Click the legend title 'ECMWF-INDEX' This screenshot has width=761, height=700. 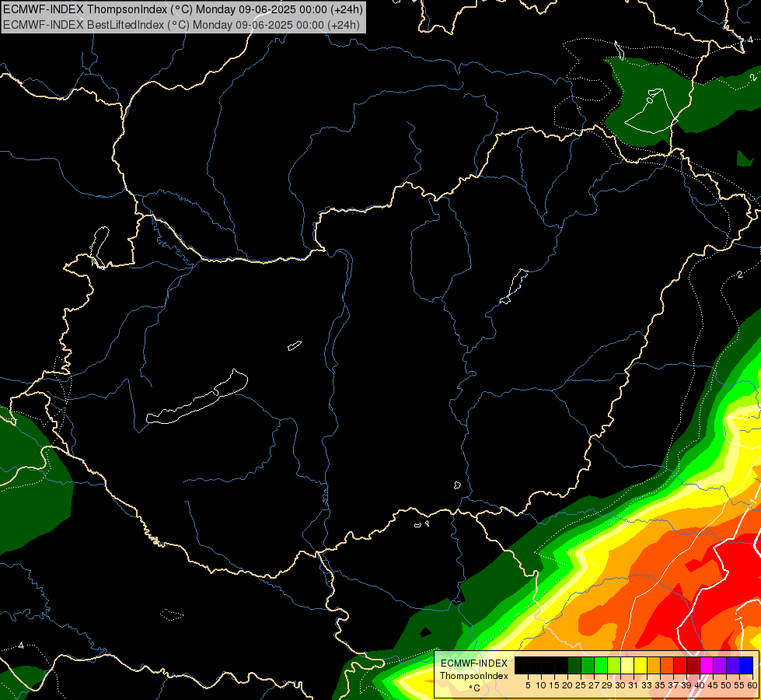pyautogui.click(x=474, y=663)
